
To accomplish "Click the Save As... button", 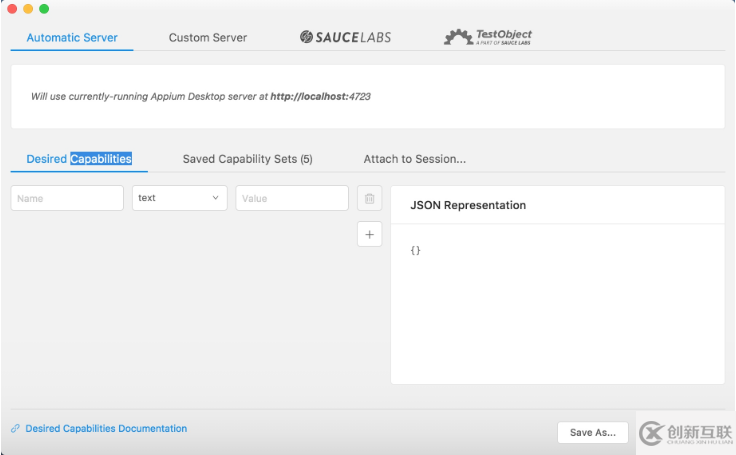I will point(592,433).
